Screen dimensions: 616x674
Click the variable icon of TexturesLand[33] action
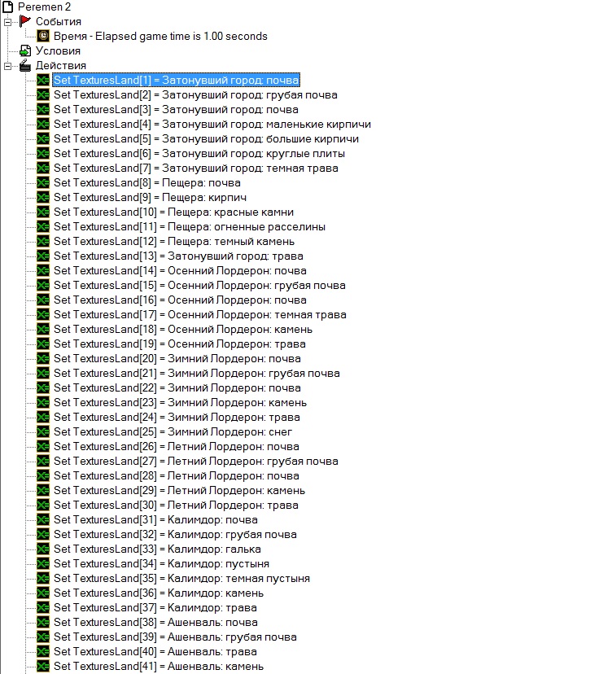click(43, 549)
